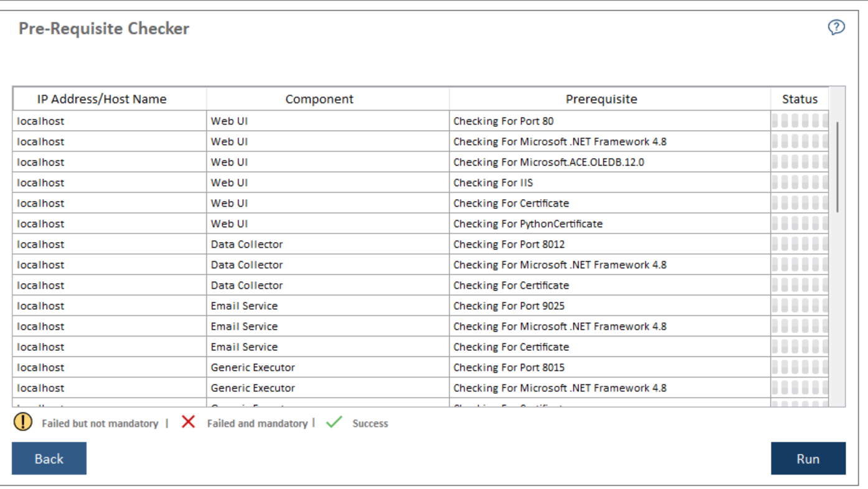The width and height of the screenshot is (868, 489).
Task: Click the Pre-Requisite Checker title text
Action: pos(104,29)
